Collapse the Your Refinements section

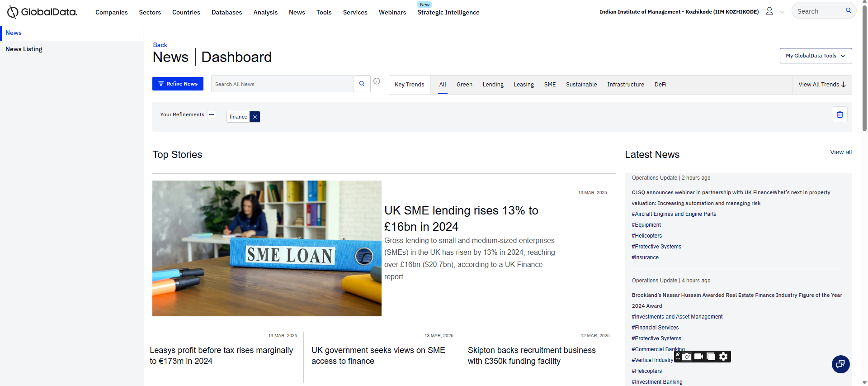click(212, 114)
